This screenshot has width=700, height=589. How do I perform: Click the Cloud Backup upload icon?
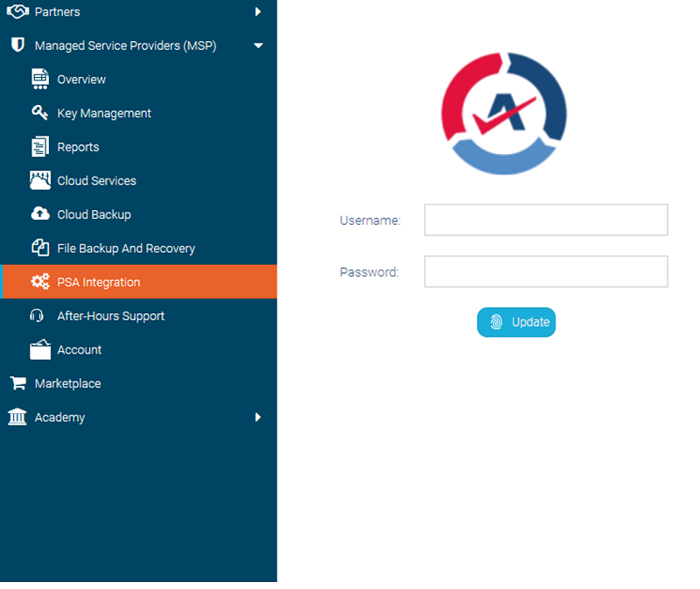pyautogui.click(x=40, y=214)
